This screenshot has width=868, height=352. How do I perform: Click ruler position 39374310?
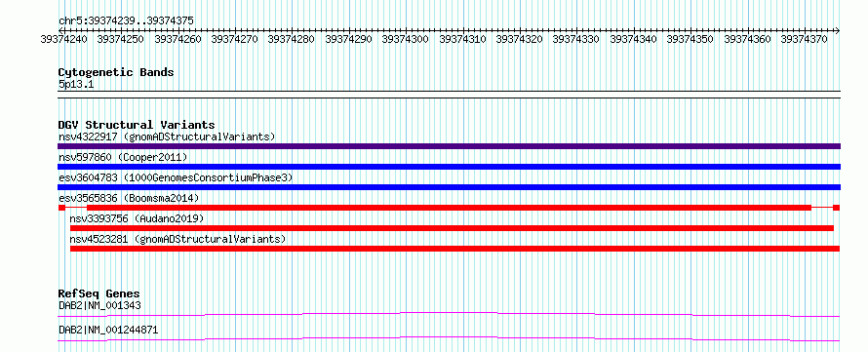click(x=463, y=39)
